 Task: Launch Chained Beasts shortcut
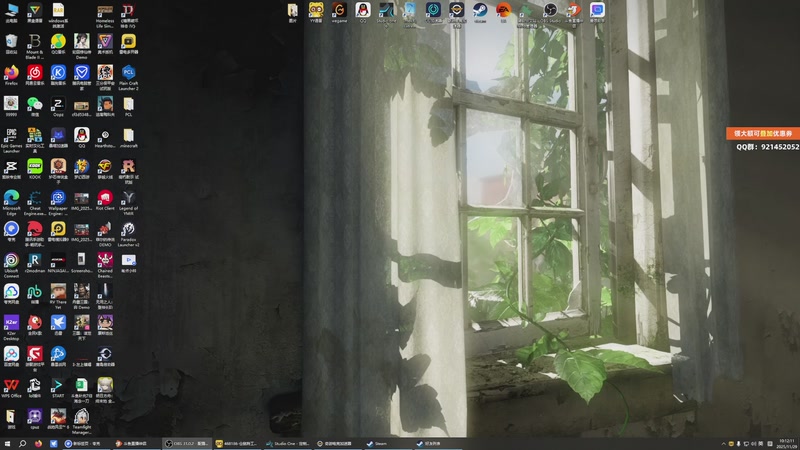coord(105,265)
